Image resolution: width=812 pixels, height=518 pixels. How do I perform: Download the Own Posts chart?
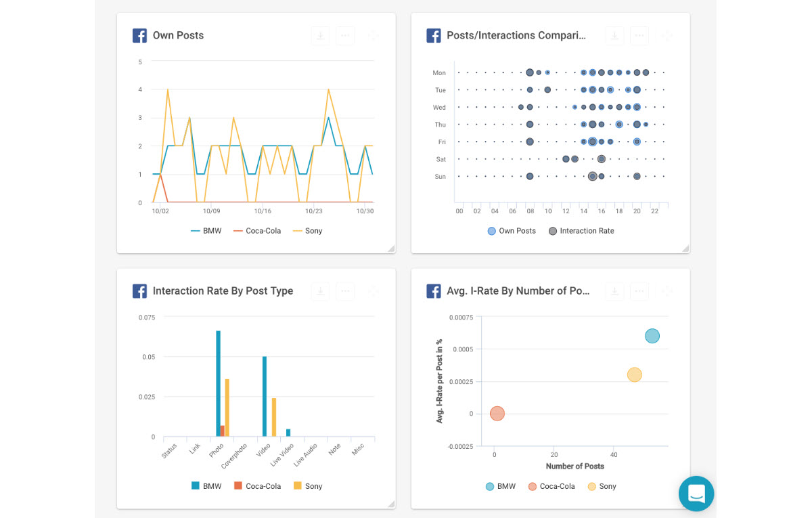[320, 36]
